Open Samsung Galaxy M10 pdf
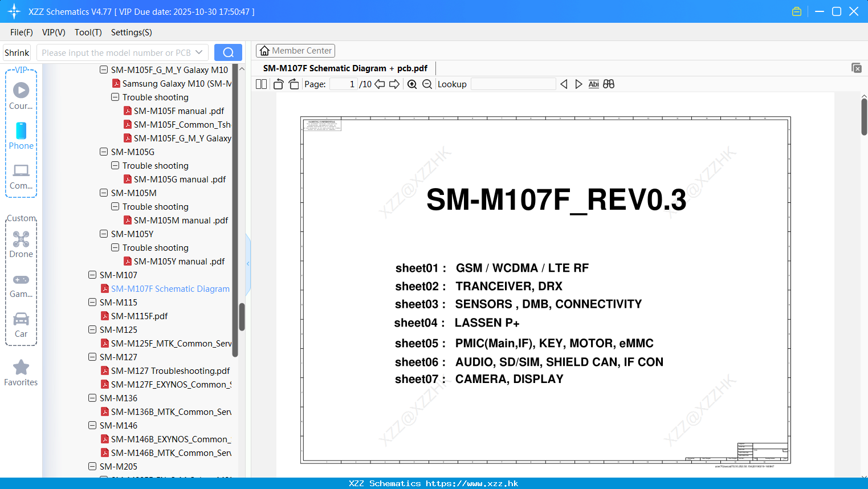 (177, 83)
